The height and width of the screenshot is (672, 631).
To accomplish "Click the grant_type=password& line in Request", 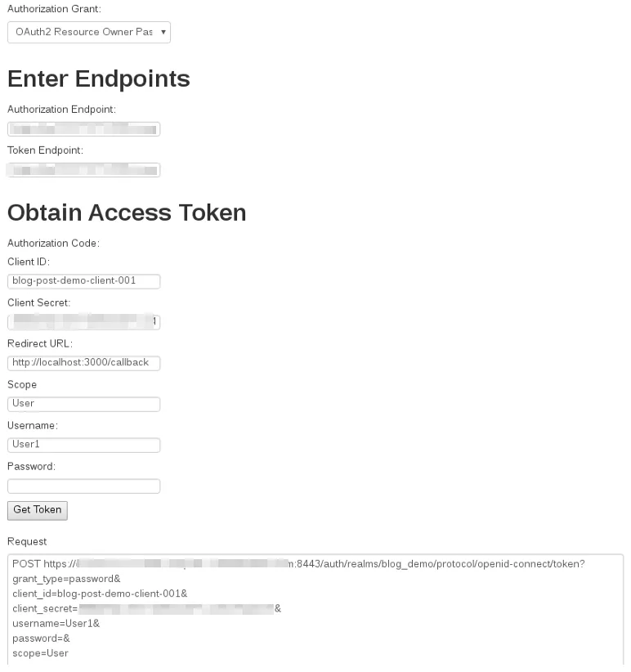I will [x=66, y=579].
